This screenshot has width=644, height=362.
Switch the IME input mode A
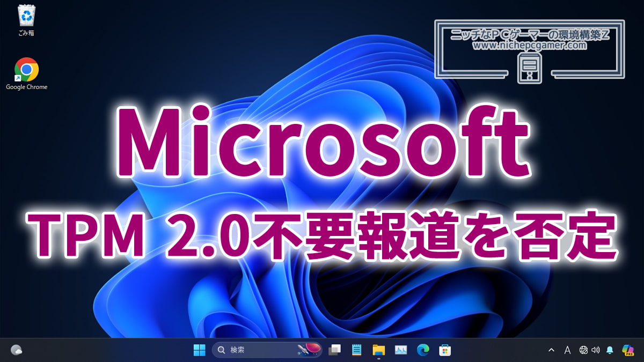click(567, 350)
